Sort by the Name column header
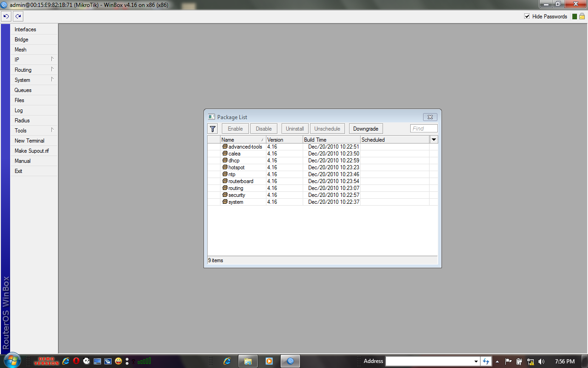 (243, 139)
